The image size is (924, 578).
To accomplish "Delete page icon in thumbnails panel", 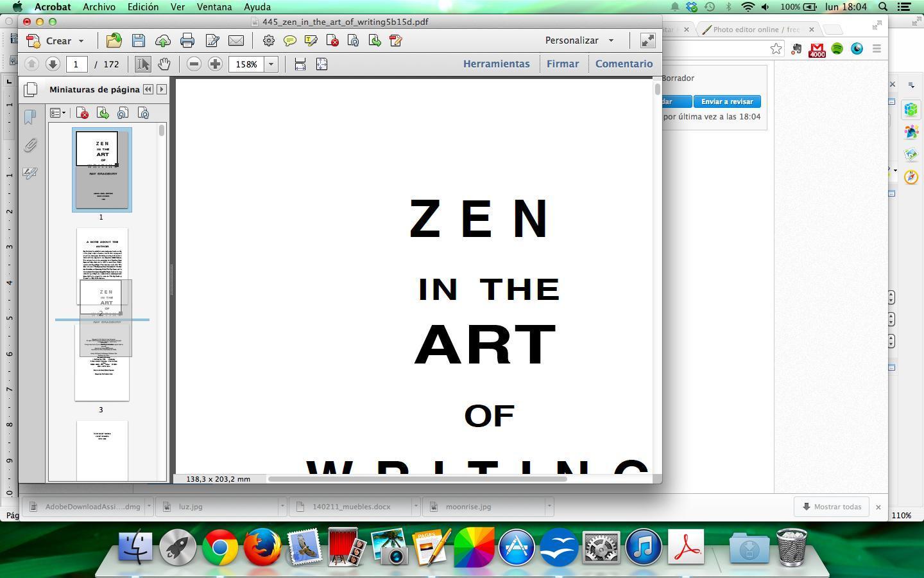I will coord(82,114).
